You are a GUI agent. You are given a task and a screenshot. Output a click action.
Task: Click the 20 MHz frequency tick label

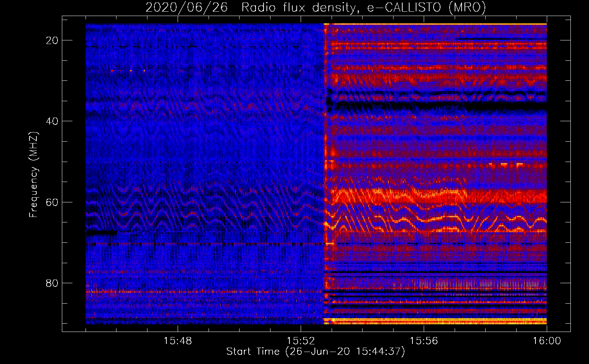tap(52, 40)
